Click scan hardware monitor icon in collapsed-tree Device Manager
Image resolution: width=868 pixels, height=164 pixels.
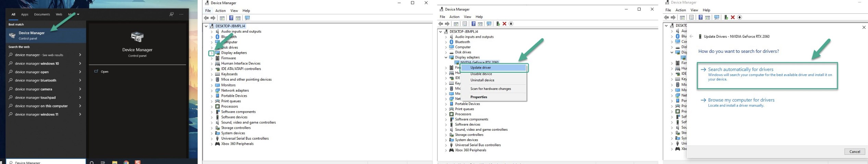point(247,18)
